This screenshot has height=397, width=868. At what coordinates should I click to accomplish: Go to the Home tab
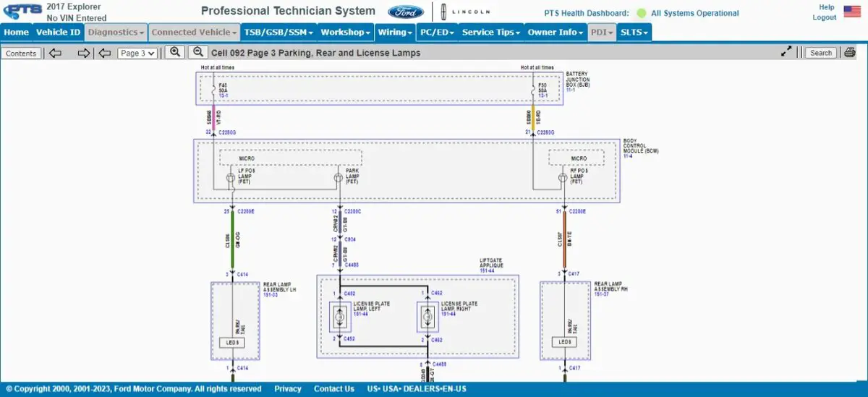(x=16, y=32)
